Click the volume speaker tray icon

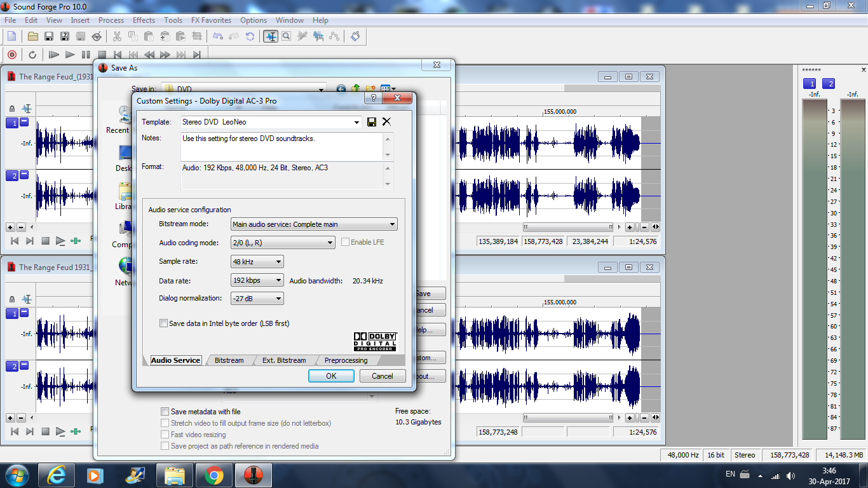[790, 475]
